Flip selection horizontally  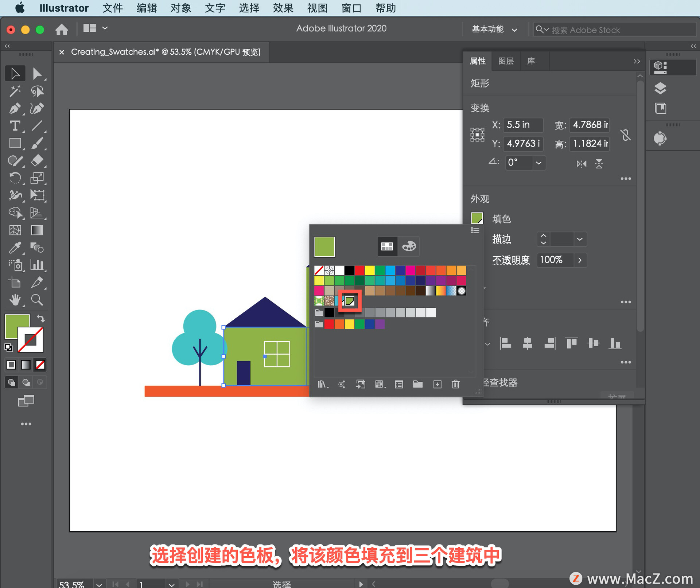pos(581,164)
